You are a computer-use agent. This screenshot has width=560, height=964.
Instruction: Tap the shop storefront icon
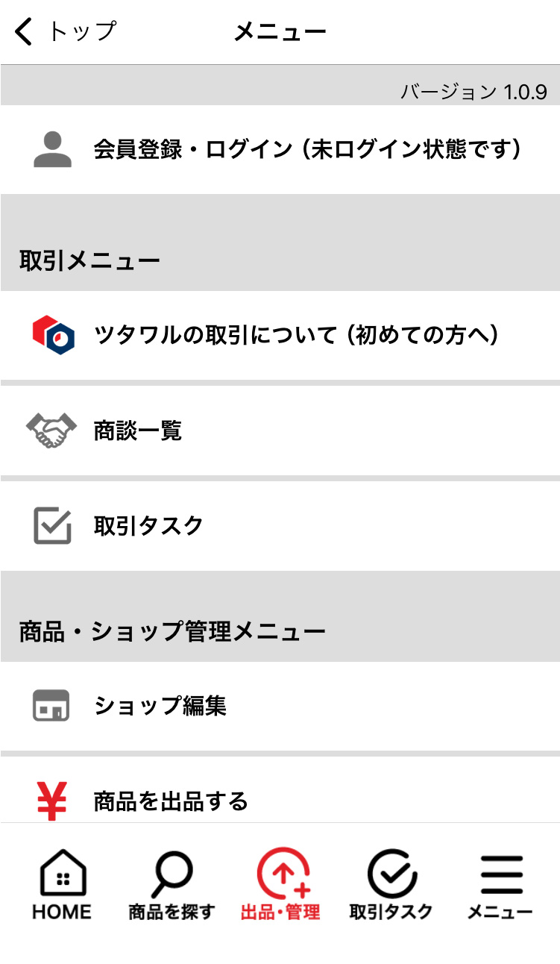point(51,705)
